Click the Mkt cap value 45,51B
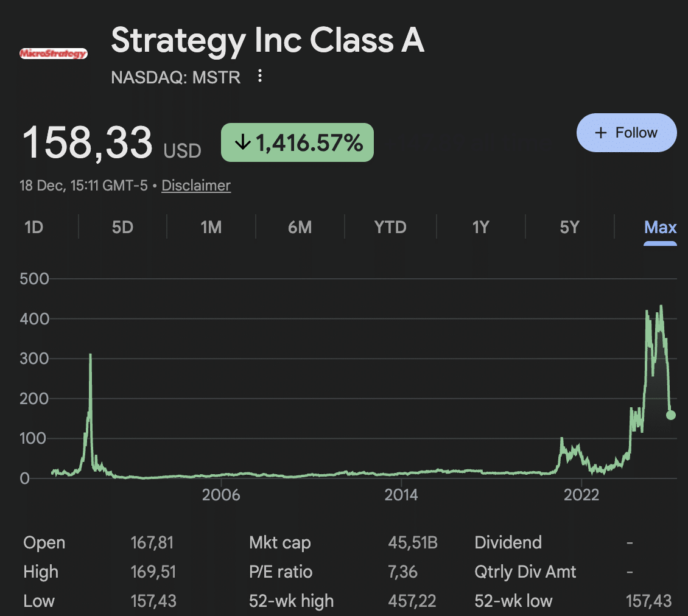The image size is (688, 616). click(x=413, y=542)
